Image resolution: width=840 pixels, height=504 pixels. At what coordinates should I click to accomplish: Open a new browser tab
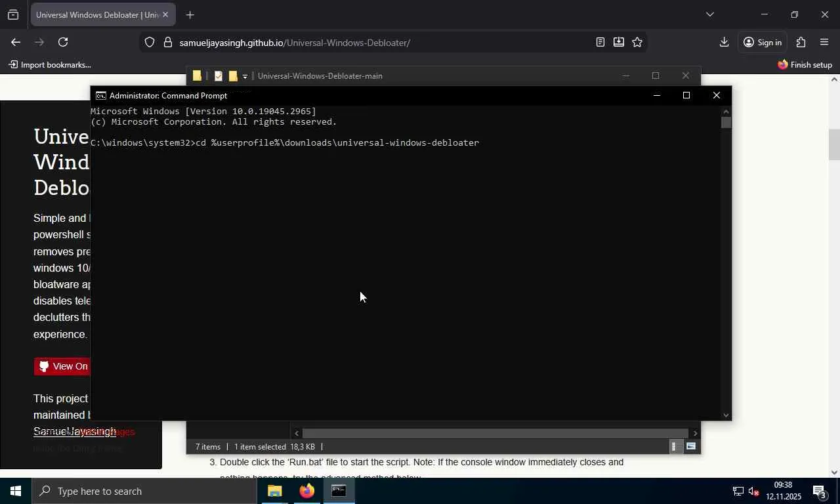click(190, 14)
